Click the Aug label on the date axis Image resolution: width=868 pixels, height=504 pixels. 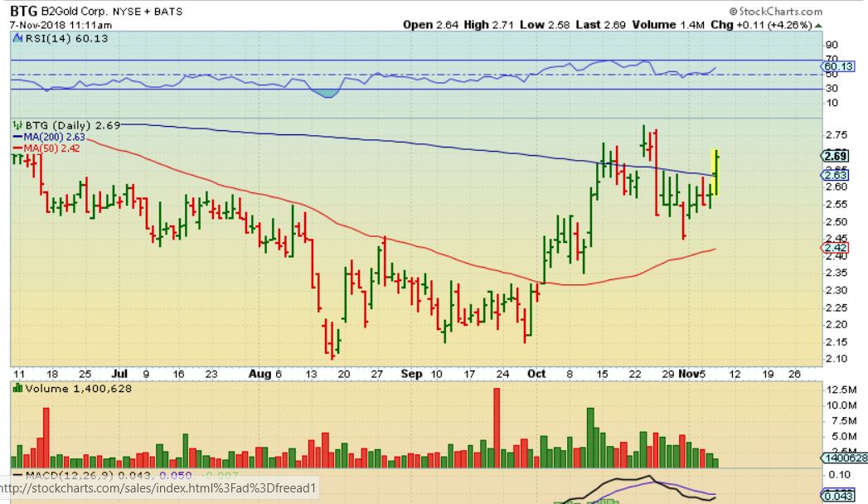tap(260, 374)
